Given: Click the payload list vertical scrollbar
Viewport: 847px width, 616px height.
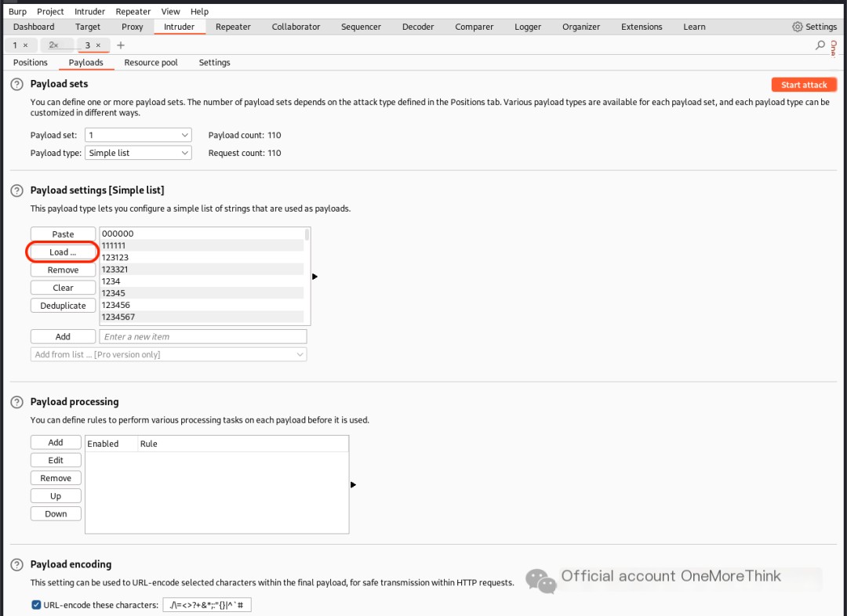Looking at the screenshot, I should 307,234.
